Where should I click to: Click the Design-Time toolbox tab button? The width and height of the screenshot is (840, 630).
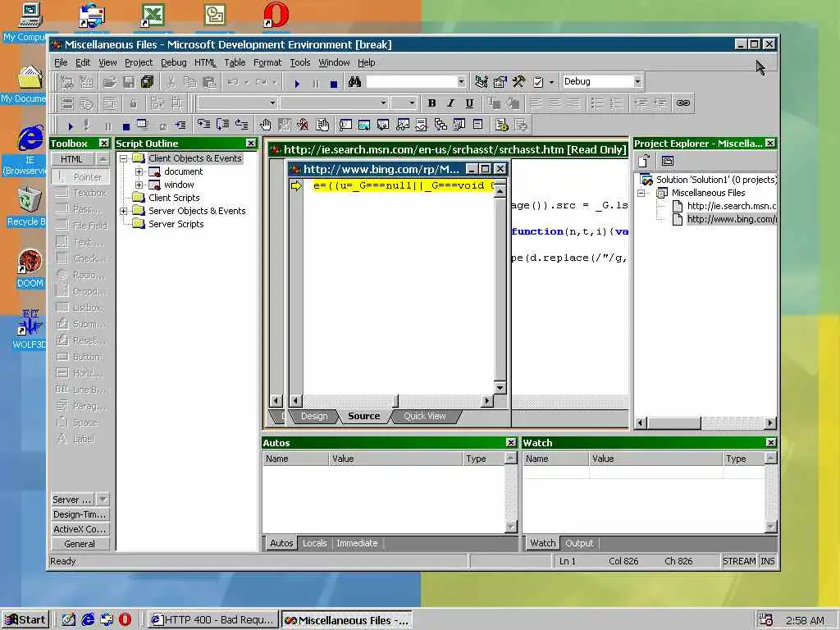click(80, 514)
